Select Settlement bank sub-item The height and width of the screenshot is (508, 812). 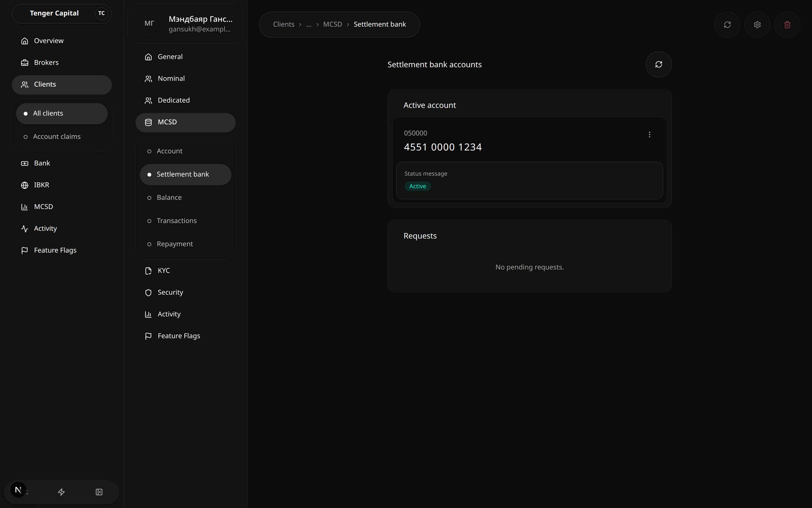point(185,174)
